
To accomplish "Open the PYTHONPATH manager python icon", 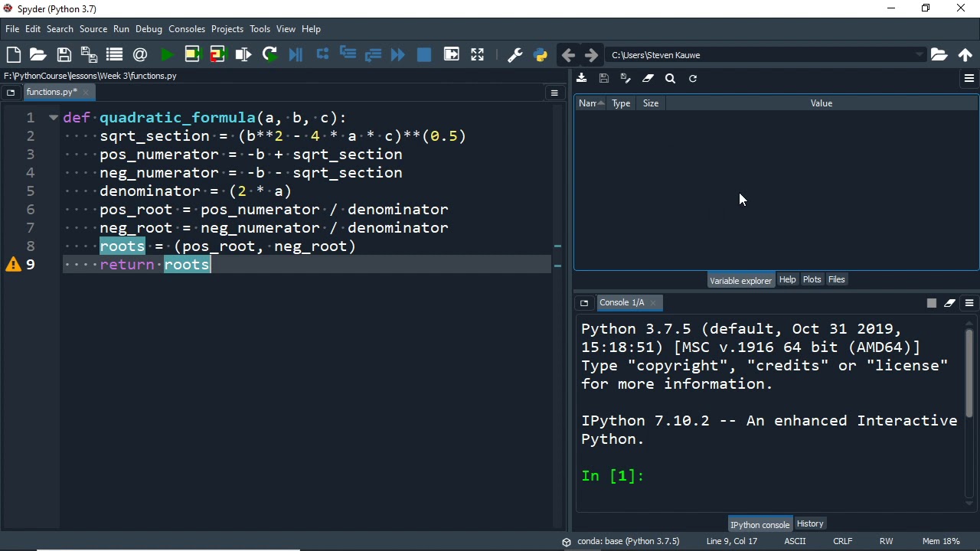I will pos(541,55).
